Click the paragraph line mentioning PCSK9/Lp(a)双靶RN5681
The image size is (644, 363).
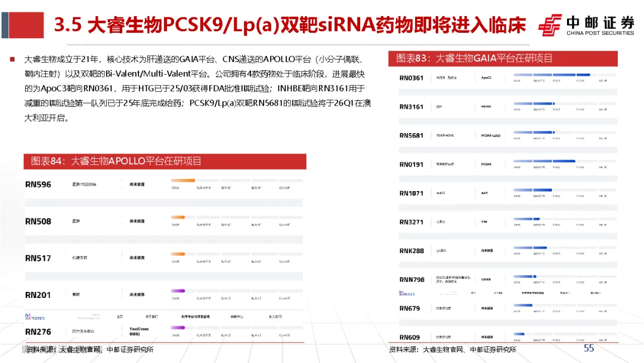click(197, 103)
